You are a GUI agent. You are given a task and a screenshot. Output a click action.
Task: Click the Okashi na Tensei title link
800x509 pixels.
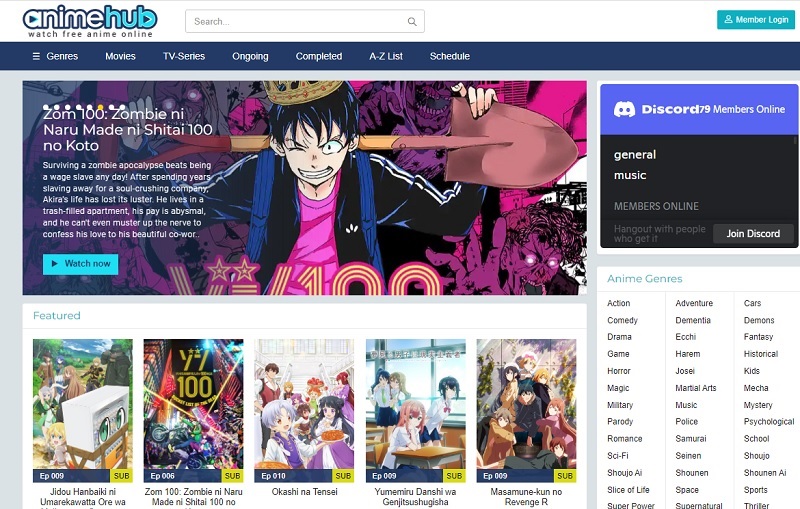click(305, 492)
